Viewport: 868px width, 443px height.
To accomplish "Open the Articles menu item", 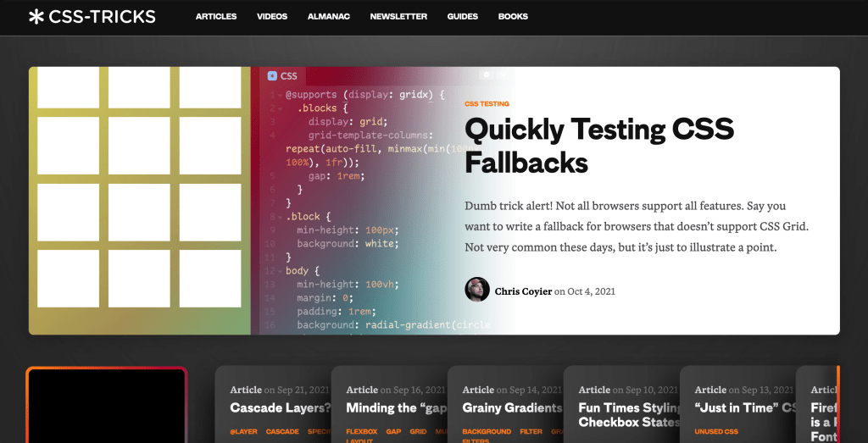I will 216,17.
